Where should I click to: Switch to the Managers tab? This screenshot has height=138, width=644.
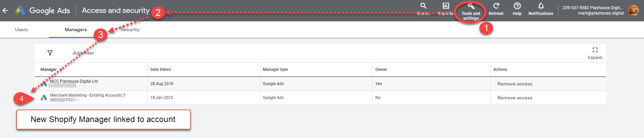pyautogui.click(x=76, y=30)
